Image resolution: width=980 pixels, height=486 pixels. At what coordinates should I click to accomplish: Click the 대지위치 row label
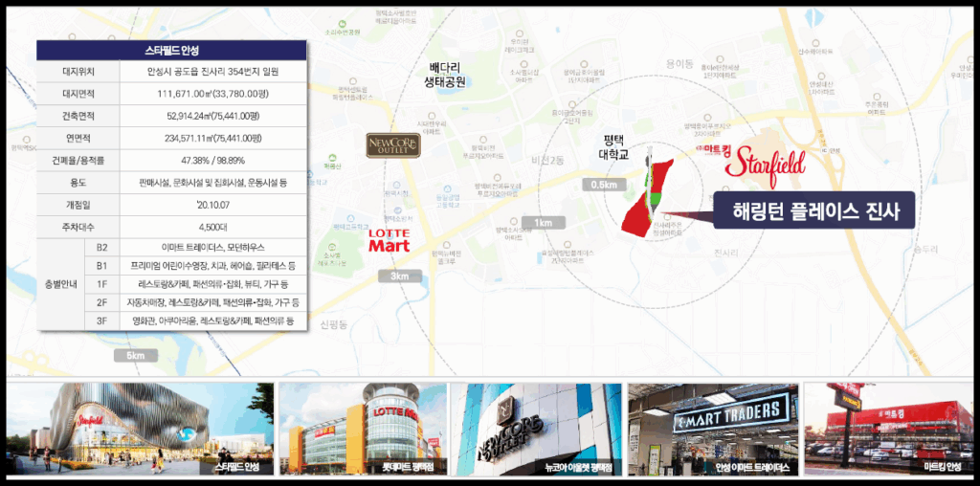78,72
